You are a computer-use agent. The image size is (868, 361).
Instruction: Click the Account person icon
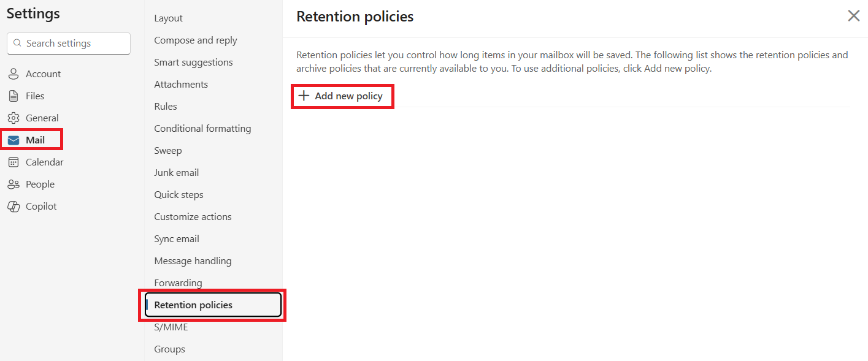(x=13, y=74)
